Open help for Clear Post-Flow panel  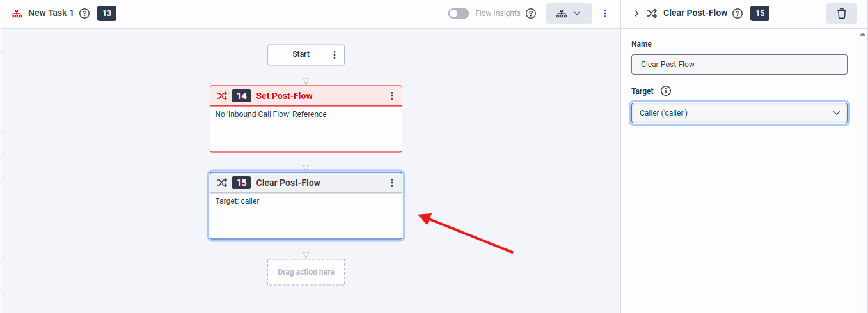pyautogui.click(x=738, y=13)
